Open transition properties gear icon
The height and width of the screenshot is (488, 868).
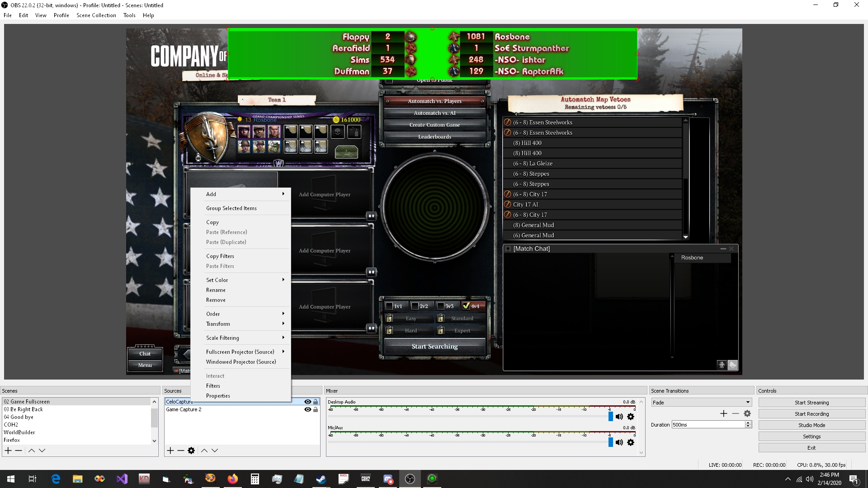pos(747,413)
